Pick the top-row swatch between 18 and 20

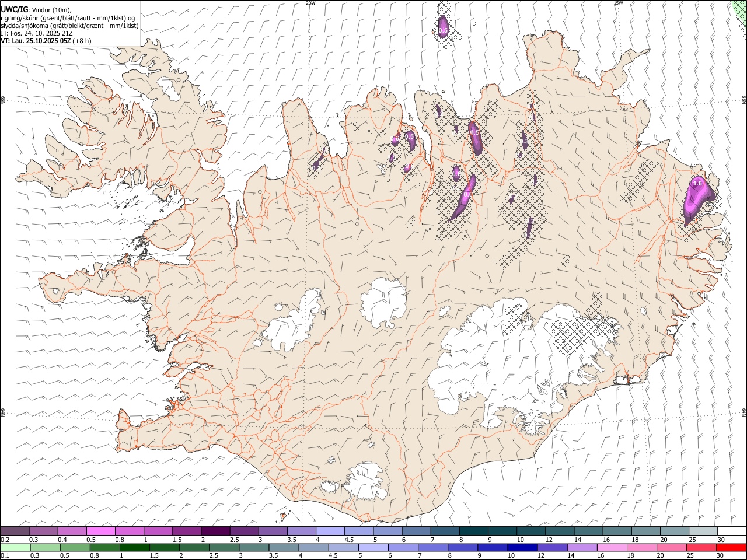645,531
